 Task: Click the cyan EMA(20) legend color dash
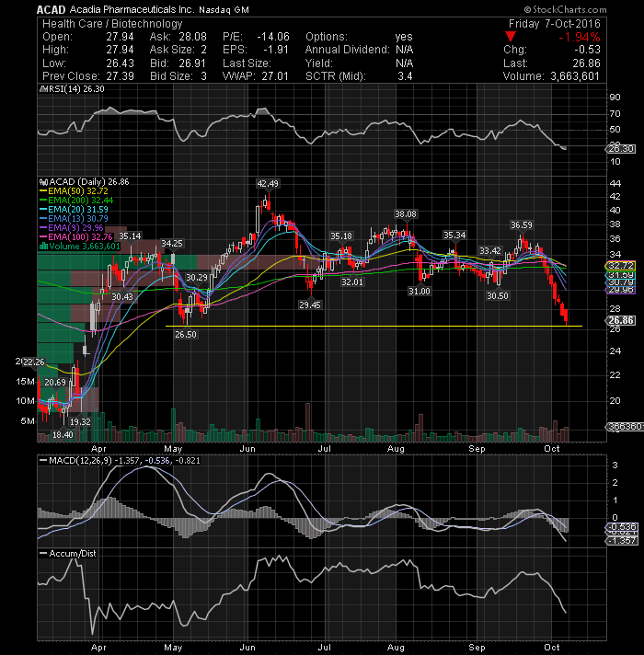(x=43, y=209)
